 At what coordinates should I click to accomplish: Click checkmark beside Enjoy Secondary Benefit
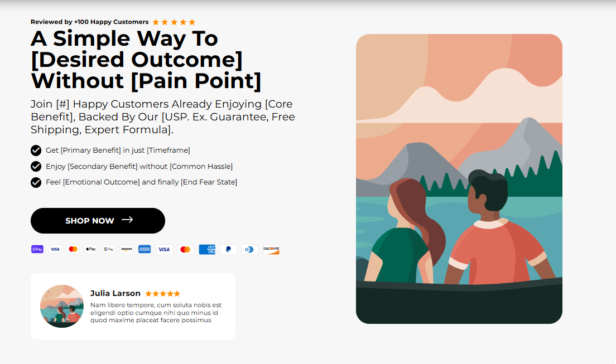[36, 167]
